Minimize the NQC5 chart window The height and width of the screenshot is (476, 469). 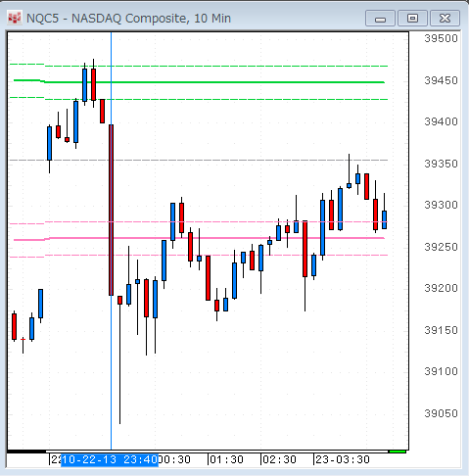(x=380, y=18)
